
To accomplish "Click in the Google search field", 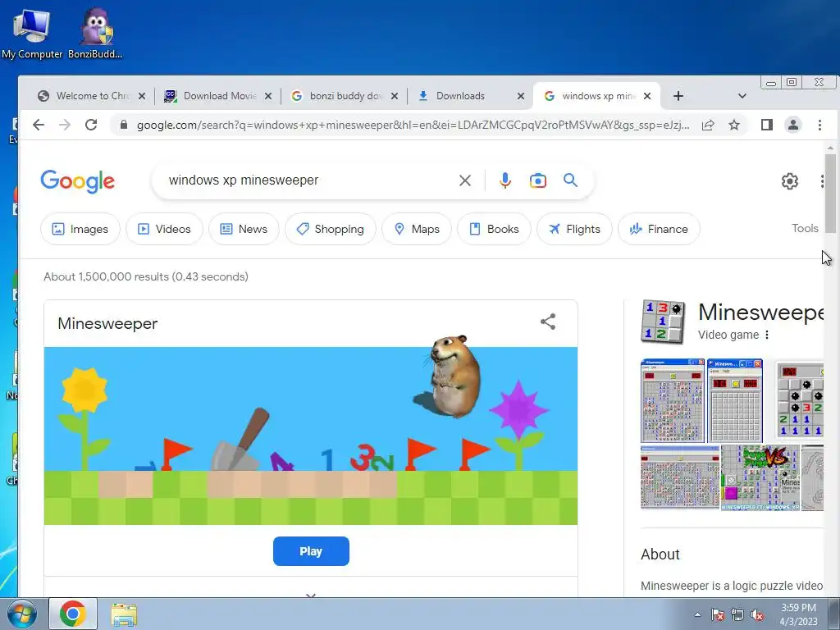I will [x=311, y=180].
